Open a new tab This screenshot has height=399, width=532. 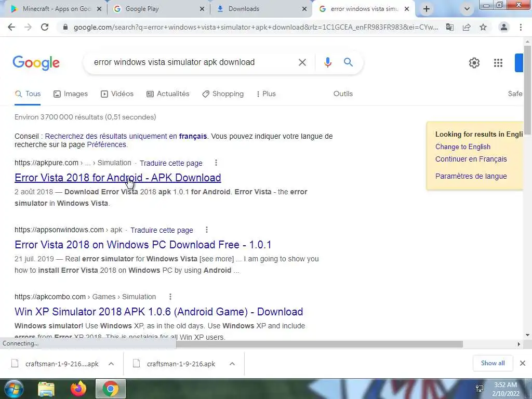tap(427, 9)
